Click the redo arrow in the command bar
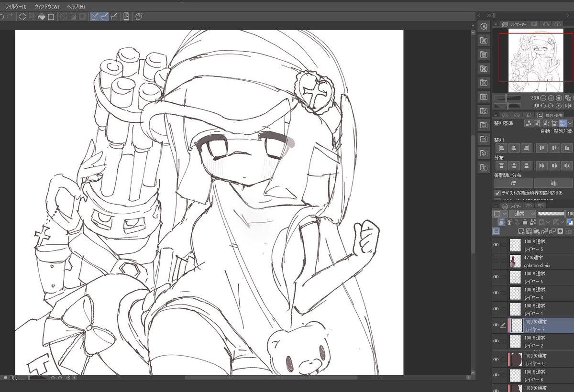The image size is (574, 392). pos(11,16)
